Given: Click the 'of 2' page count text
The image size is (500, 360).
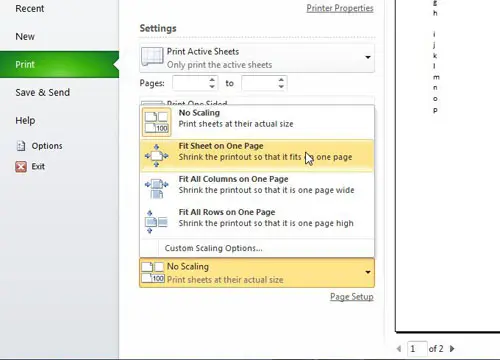Looking at the screenshot, I should click(x=436, y=349).
